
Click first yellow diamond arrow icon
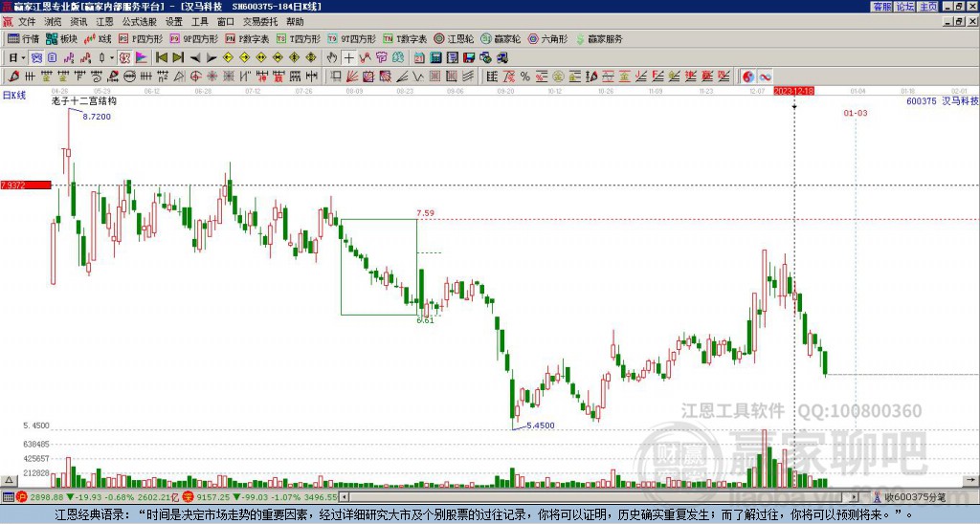[228, 57]
